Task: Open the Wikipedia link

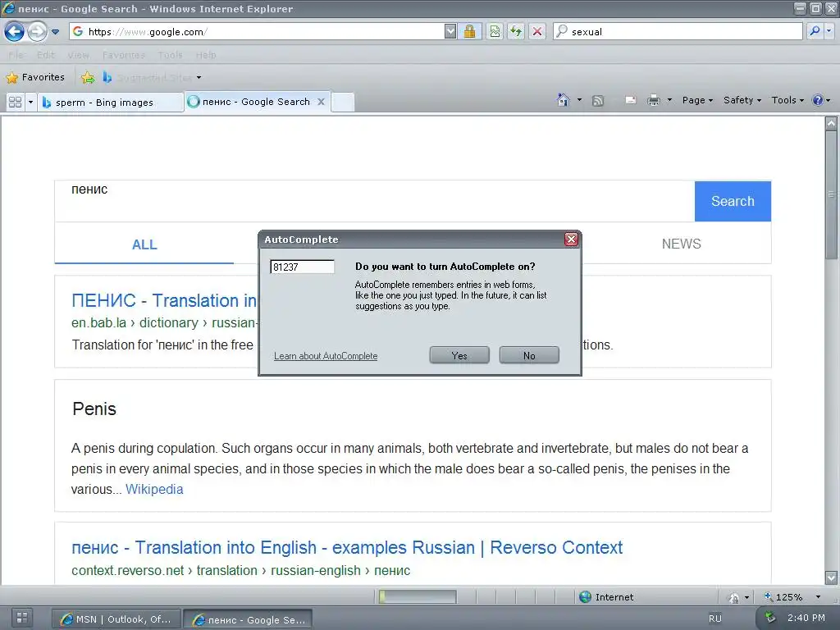Action: click(154, 489)
